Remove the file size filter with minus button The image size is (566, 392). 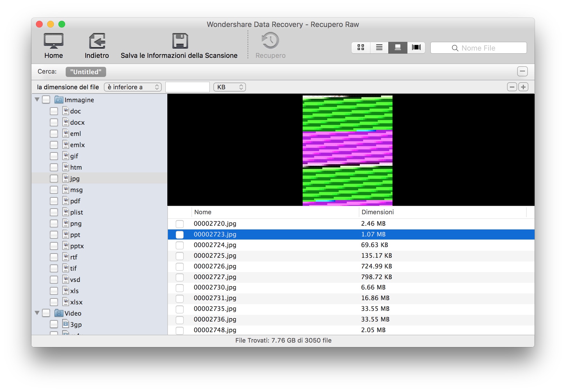512,87
